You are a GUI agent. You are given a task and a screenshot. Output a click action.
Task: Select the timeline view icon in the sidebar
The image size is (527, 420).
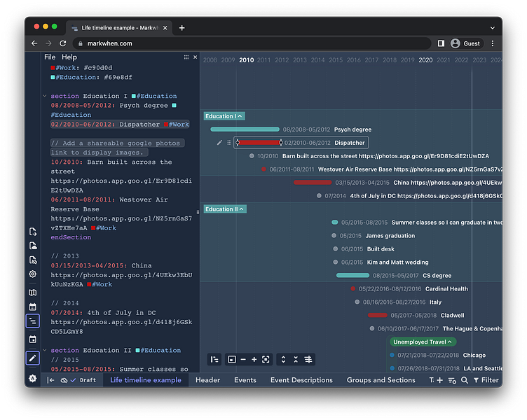coord(33,321)
